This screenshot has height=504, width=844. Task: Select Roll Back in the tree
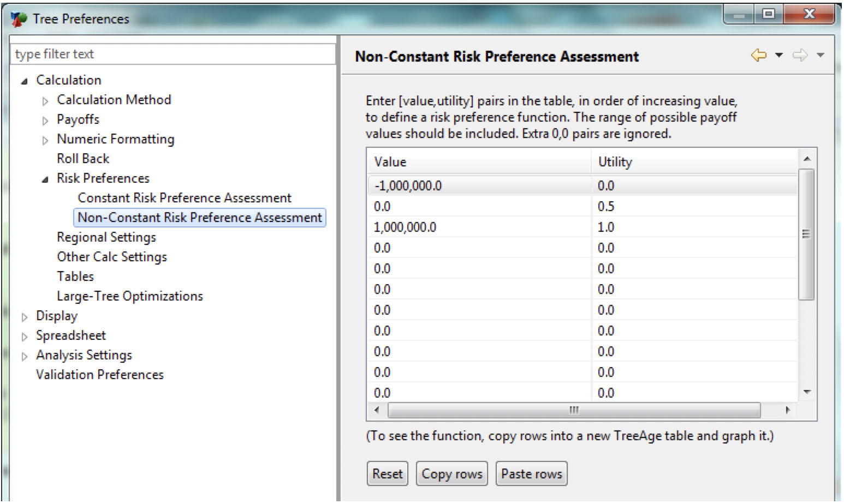click(82, 158)
